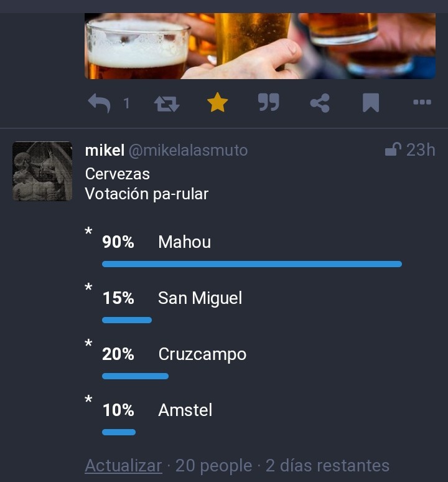
Task: Vote for Amstel in the poll
Action: 185,410
